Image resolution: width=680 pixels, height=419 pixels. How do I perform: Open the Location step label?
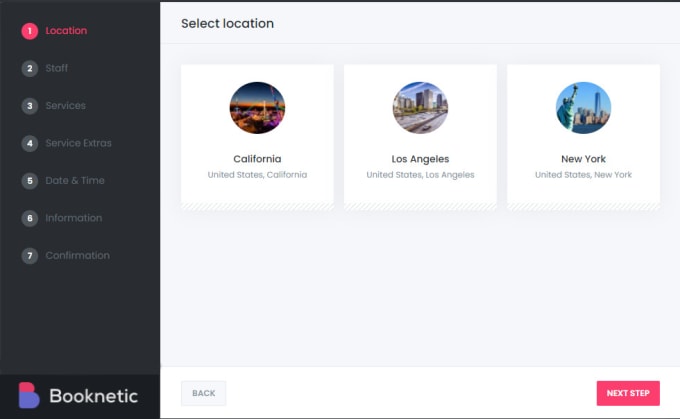(66, 31)
